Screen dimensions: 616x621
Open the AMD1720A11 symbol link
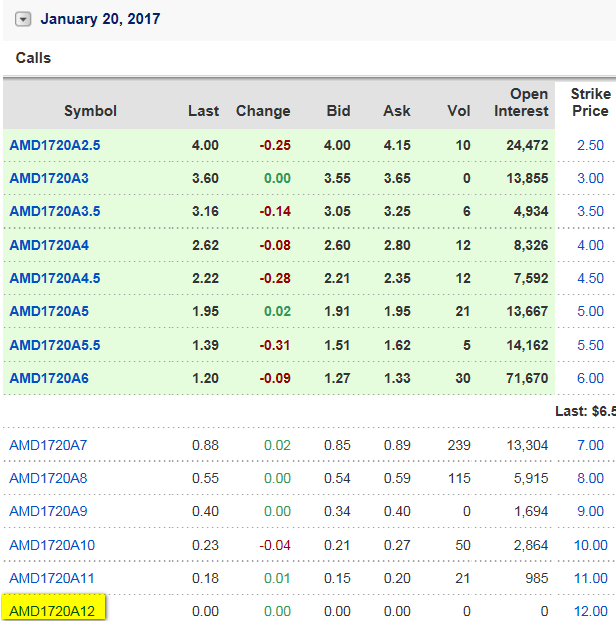click(x=52, y=578)
